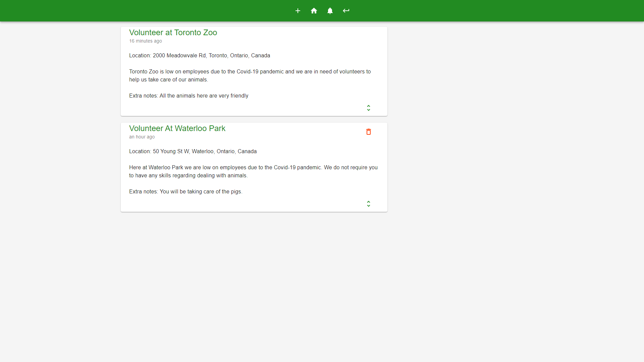Click the word 'Covid-19' in Toronto Zoo post

tap(248, 72)
